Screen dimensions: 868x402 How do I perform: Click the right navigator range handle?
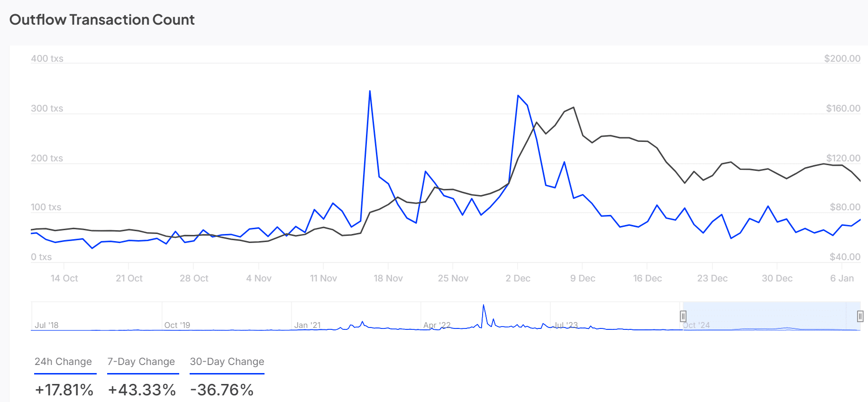860,316
